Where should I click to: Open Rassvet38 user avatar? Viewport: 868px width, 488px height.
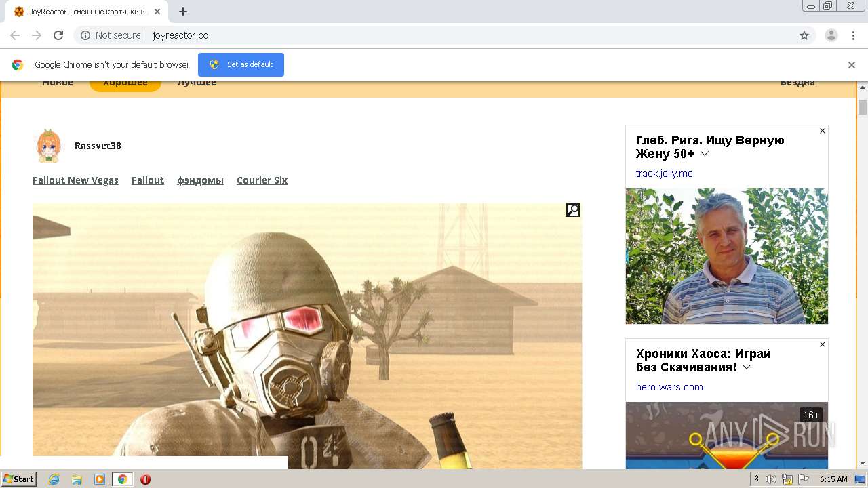47,146
